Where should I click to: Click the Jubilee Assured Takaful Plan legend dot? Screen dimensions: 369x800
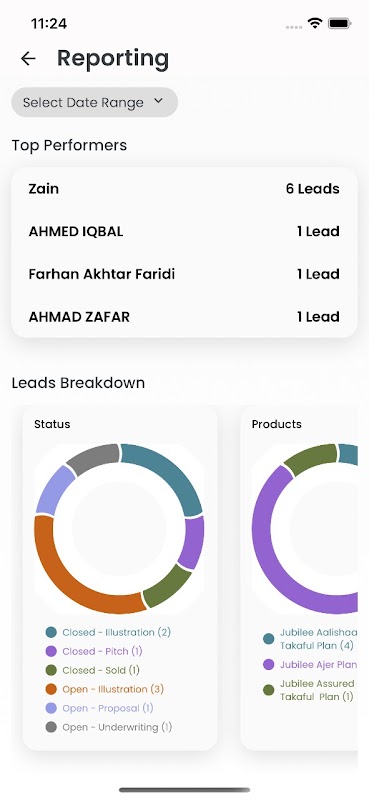click(x=268, y=690)
